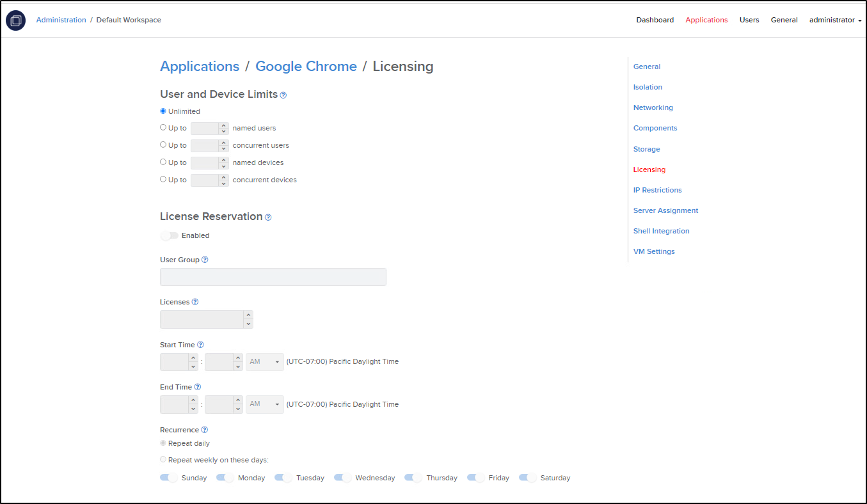The width and height of the screenshot is (867, 504).
Task: Open the Start Time AM/PM dropdown
Action: 265,362
